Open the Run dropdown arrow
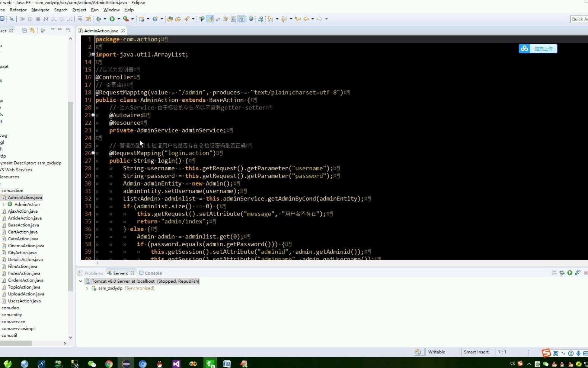 (x=119, y=19)
